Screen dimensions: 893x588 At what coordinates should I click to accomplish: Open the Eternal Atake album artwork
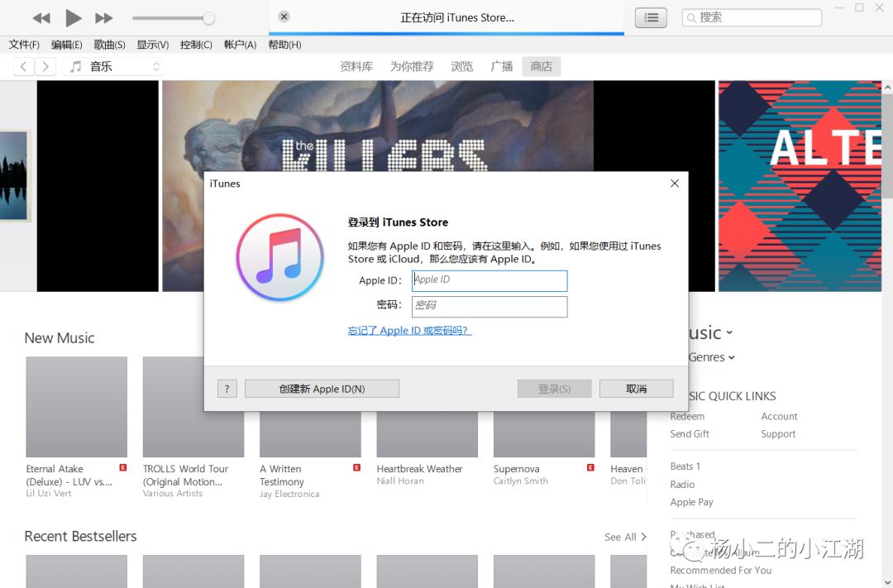coord(76,407)
